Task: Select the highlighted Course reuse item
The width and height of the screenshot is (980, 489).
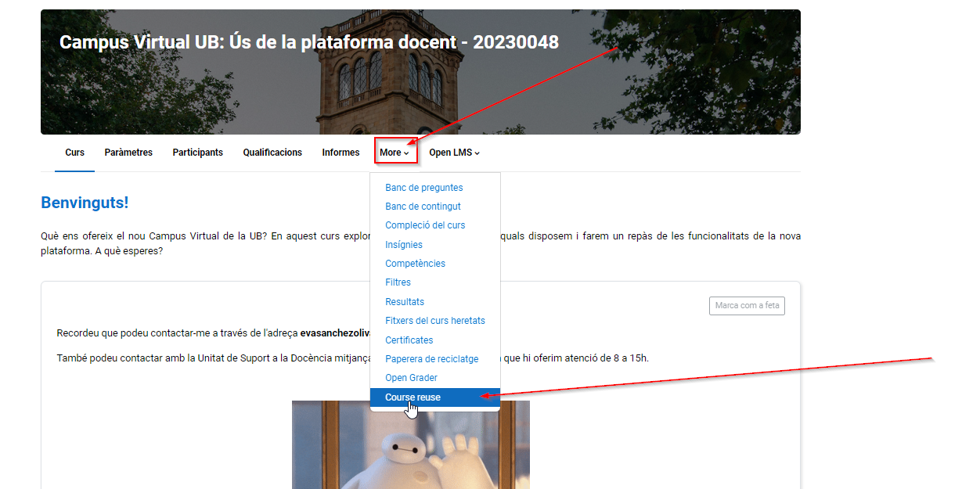Action: pyautogui.click(x=413, y=397)
